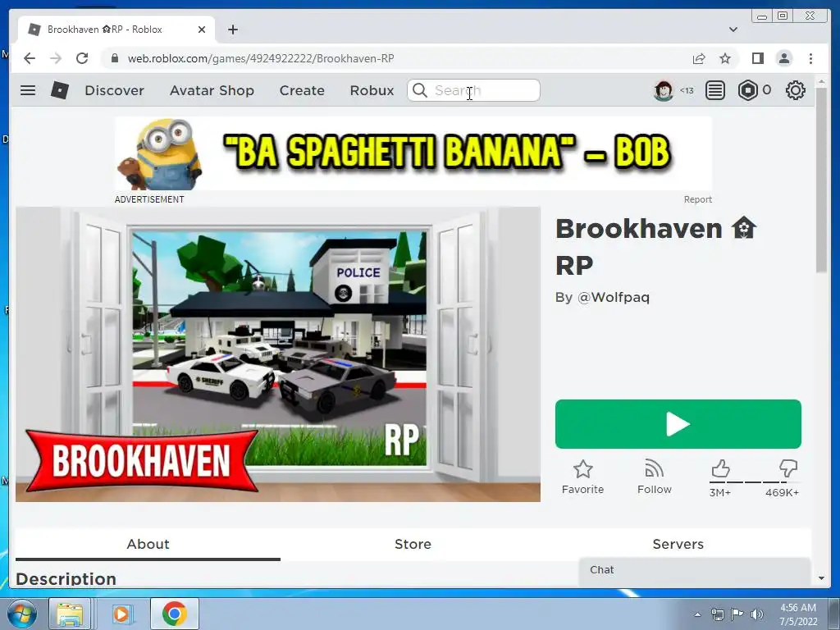Open the Chrome profile icon
Viewport: 840px width, 630px height.
click(x=784, y=58)
